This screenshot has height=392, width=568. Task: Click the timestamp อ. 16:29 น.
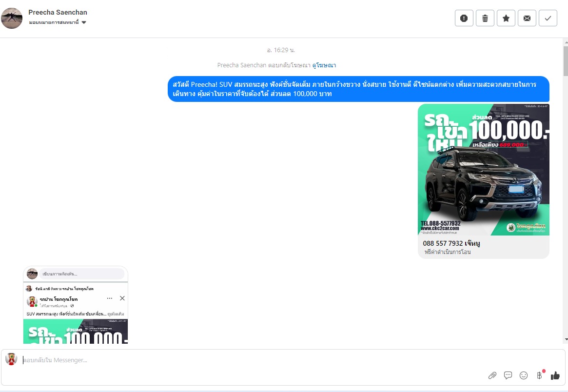tap(281, 50)
